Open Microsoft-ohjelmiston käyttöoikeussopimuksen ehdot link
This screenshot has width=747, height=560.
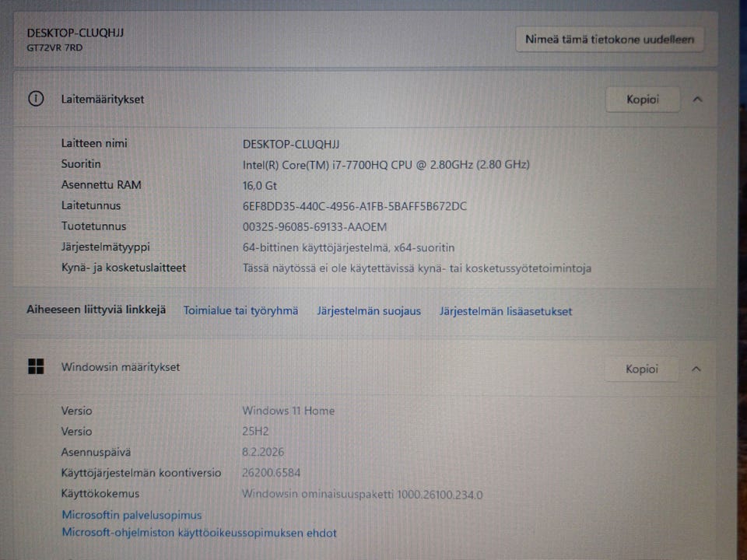[x=199, y=532]
